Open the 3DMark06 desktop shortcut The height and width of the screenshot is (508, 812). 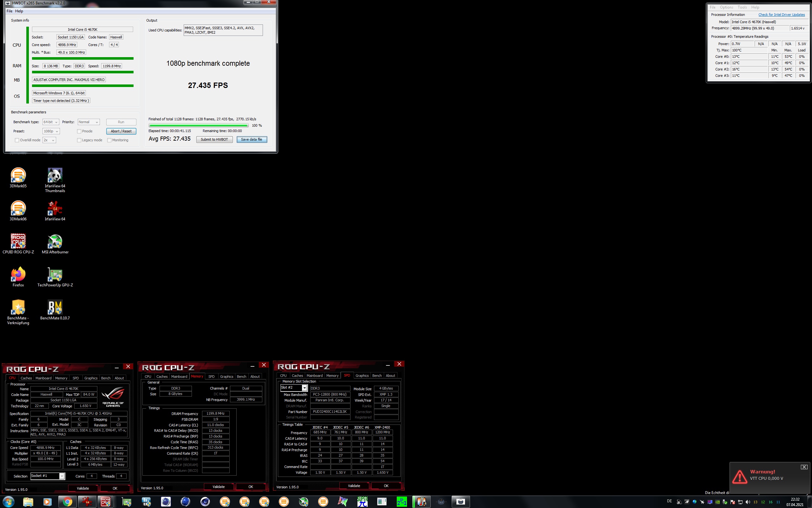point(18,210)
